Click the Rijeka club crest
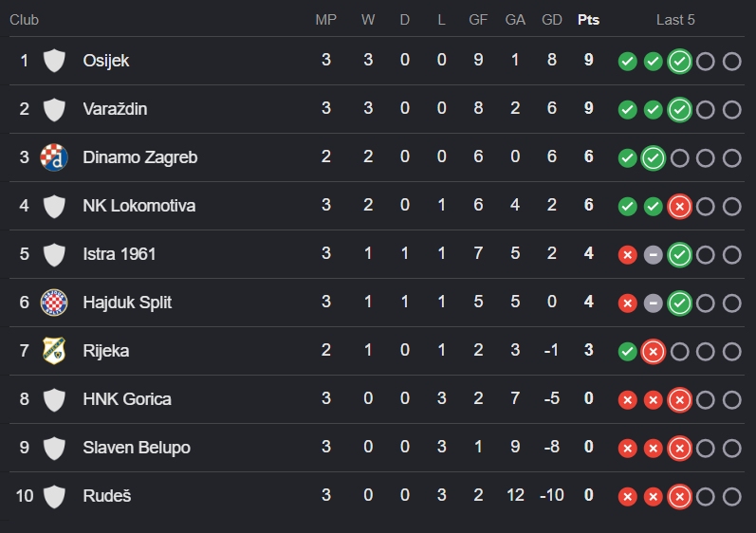This screenshot has height=533, width=756. pyautogui.click(x=54, y=350)
